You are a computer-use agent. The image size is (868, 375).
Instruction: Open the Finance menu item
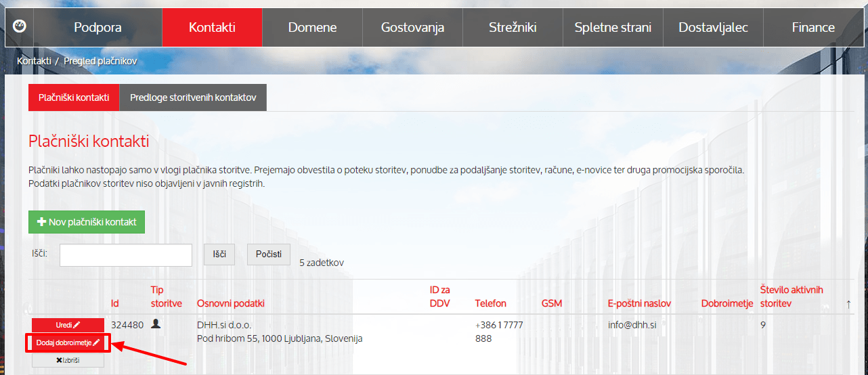pos(813,28)
